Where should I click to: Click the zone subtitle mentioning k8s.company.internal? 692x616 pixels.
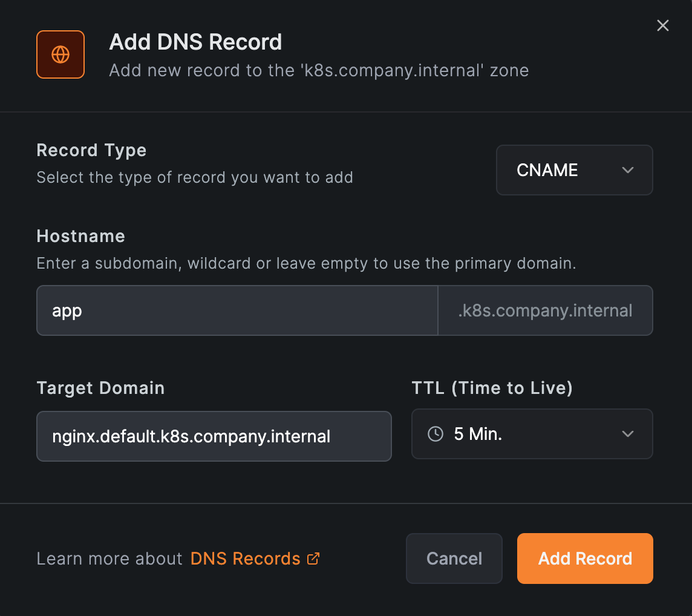(x=319, y=71)
